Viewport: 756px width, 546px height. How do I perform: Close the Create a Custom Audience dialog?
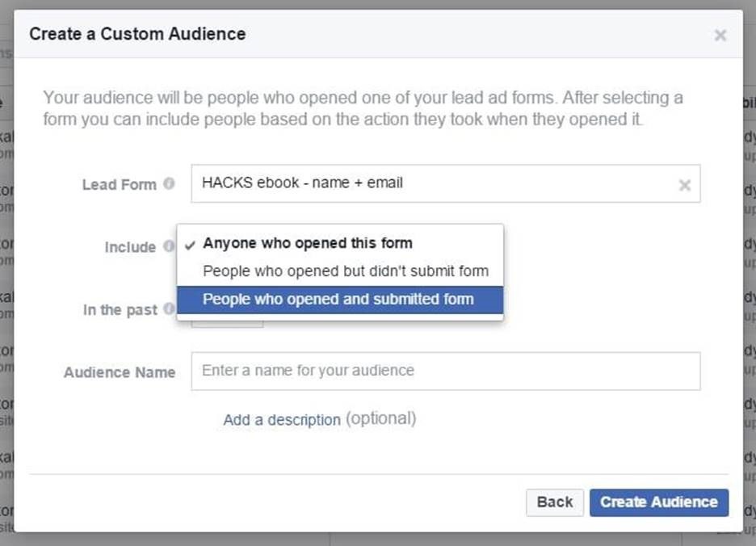pyautogui.click(x=720, y=36)
